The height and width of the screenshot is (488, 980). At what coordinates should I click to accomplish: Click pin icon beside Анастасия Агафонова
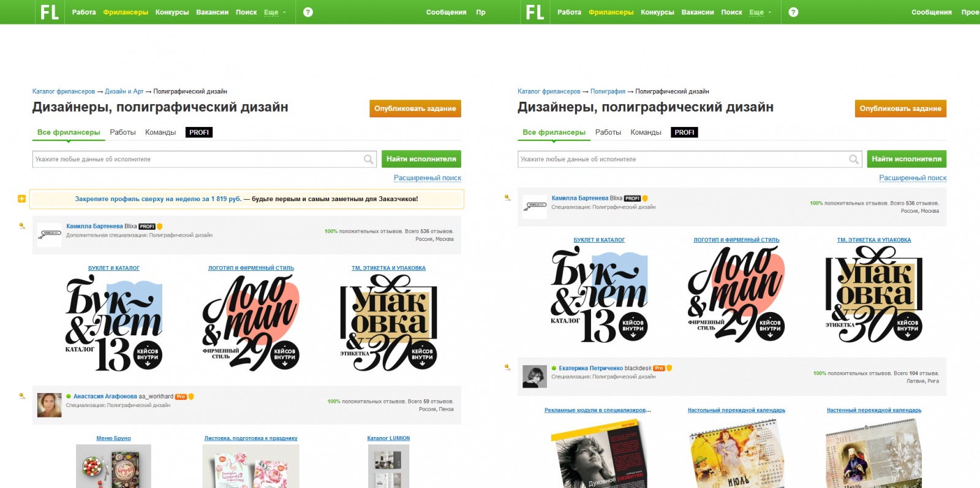(22, 395)
